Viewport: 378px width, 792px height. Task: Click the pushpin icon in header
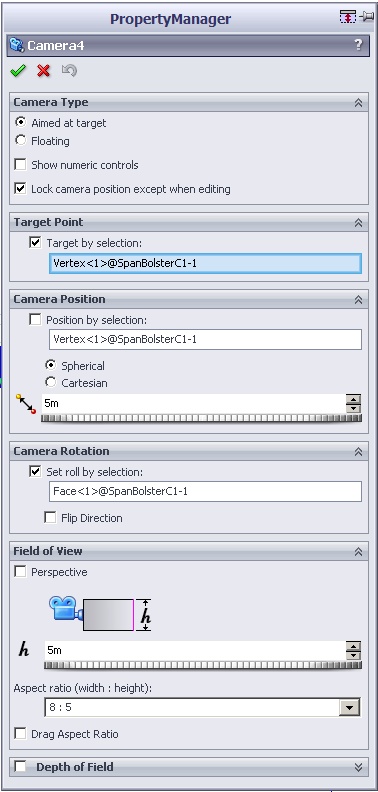point(366,17)
